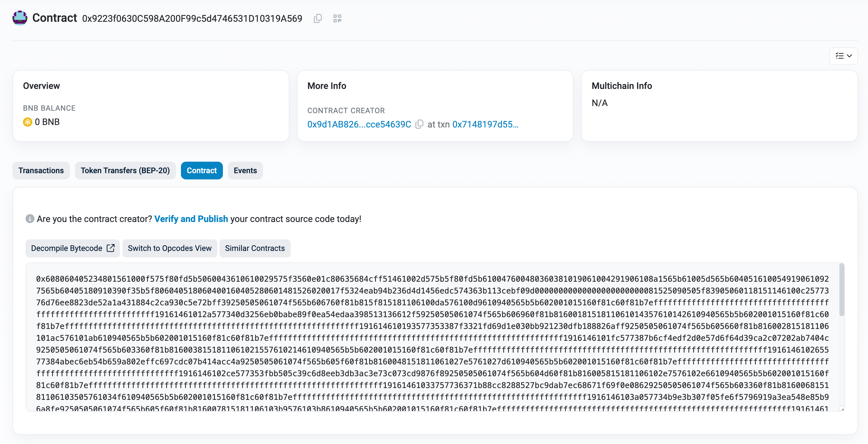Screen dimensions: 868x444
Task: Switch to Opcodes View
Action: (169, 248)
